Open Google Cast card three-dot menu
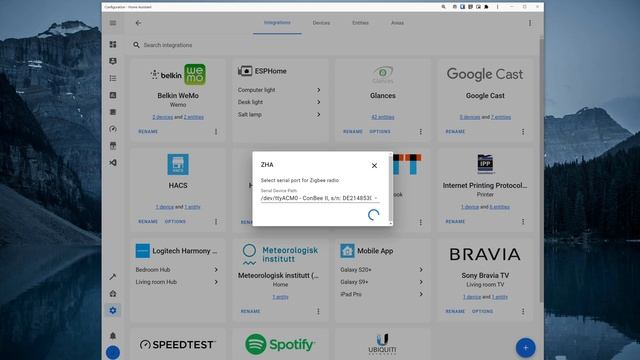 coord(523,132)
